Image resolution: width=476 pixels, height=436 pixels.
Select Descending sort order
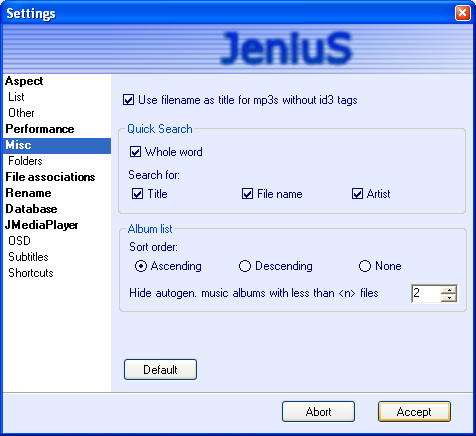point(245,266)
